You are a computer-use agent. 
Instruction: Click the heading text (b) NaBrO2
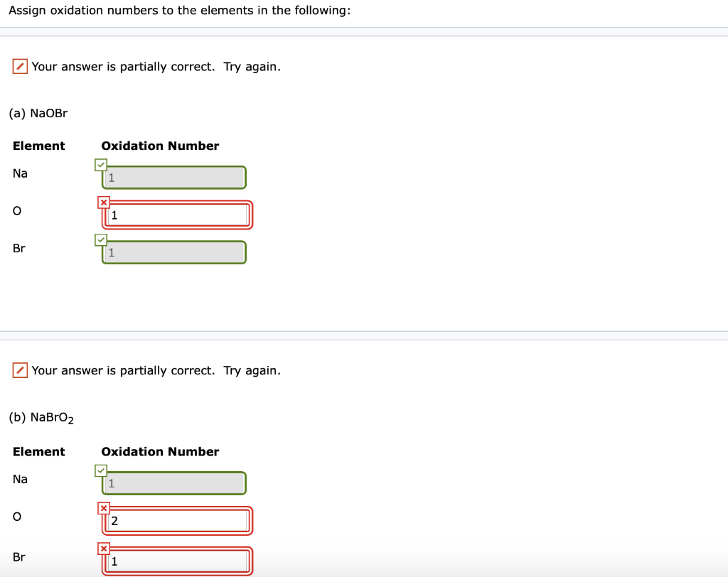coord(41,419)
